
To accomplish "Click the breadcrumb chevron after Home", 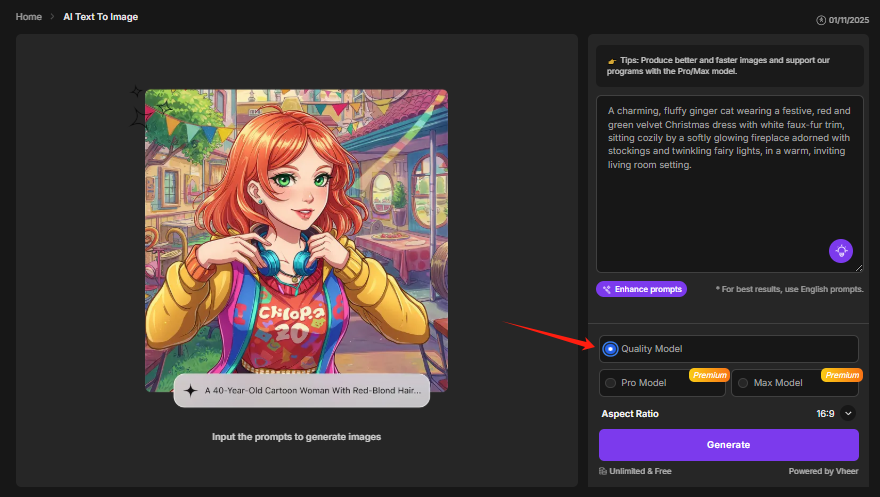I will (x=51, y=17).
